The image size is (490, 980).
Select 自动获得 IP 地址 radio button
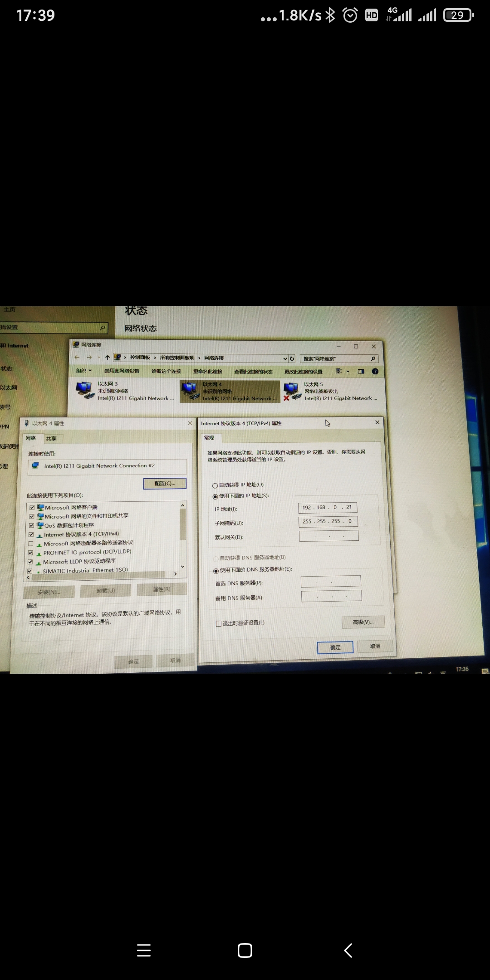click(215, 485)
